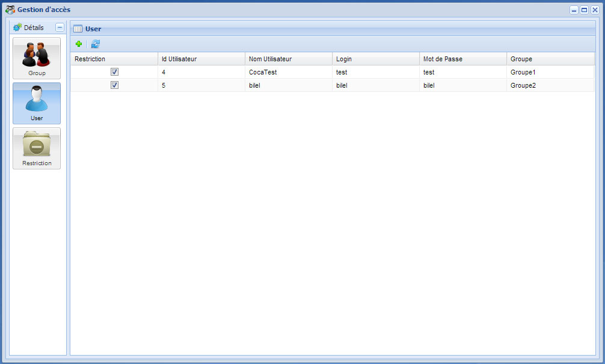
Task: Click the Détails gear icon
Action: [17, 28]
